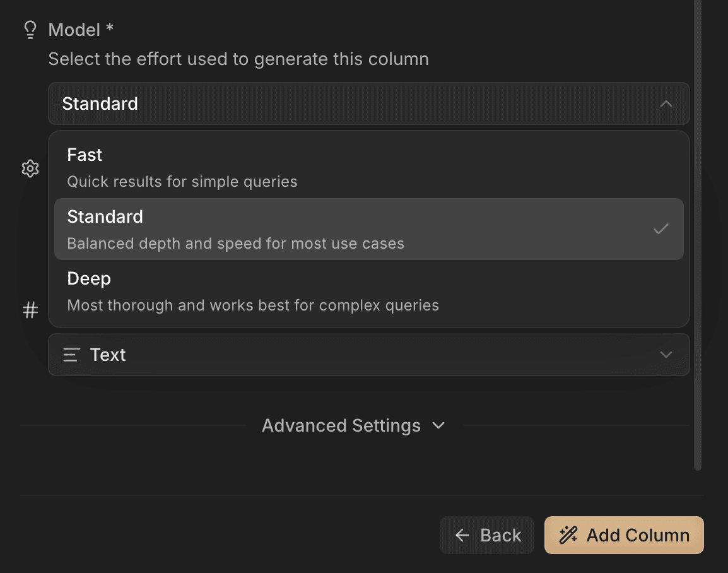The width and height of the screenshot is (728, 573).
Task: Click the lightbulb icon beside Model
Action: (x=30, y=30)
